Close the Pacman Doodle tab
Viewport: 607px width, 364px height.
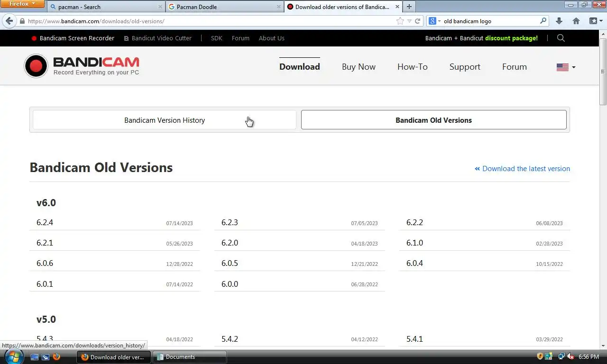click(x=278, y=7)
